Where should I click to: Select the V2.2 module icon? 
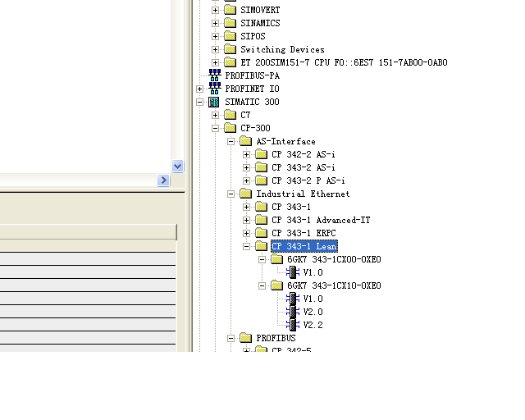coord(293,325)
